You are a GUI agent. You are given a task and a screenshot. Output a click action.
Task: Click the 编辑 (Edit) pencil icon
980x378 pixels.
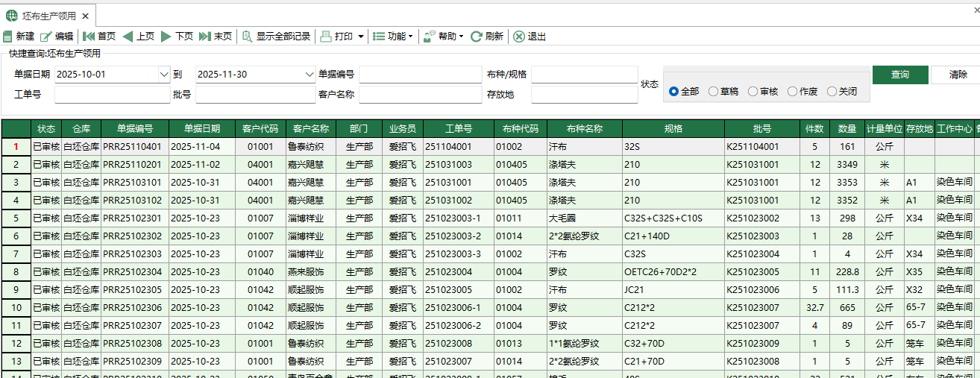pyautogui.click(x=46, y=37)
